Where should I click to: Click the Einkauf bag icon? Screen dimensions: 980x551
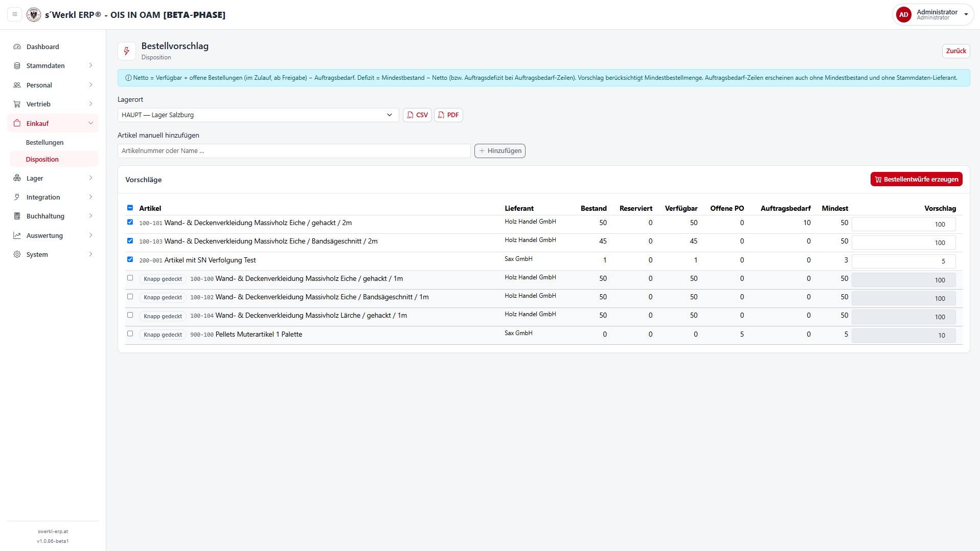point(17,123)
